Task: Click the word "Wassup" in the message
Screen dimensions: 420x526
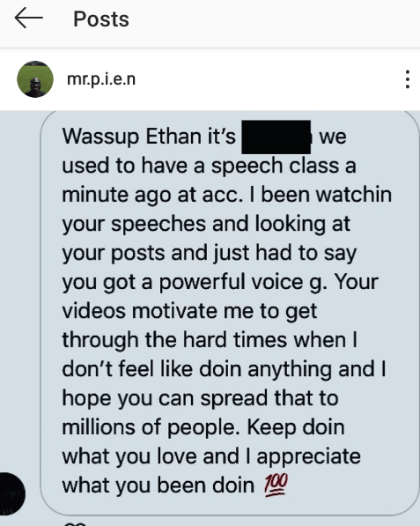Action: point(100,137)
